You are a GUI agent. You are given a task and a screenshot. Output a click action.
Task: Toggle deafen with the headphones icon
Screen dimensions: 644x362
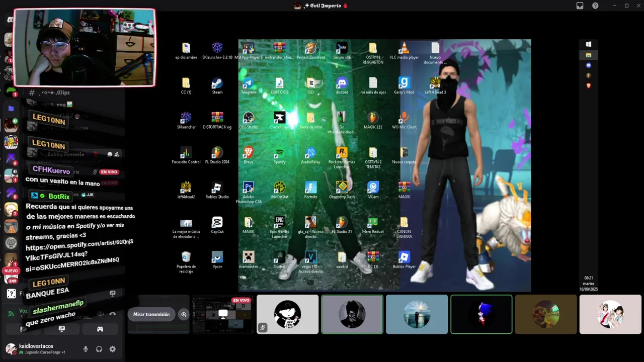99,349
